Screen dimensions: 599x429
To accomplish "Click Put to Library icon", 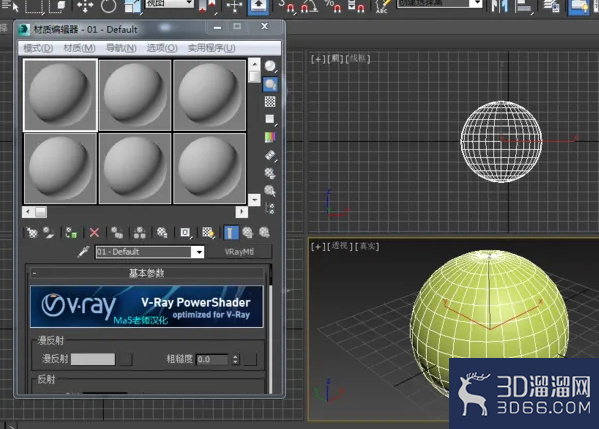I will [x=162, y=232].
